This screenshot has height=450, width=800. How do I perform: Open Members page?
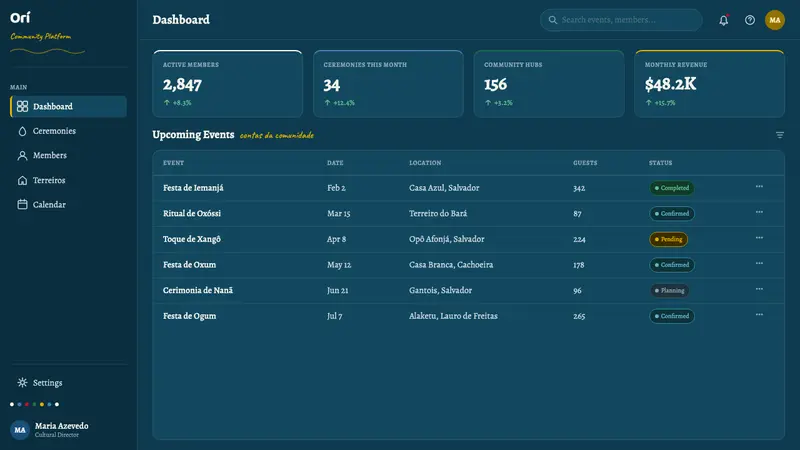point(68,156)
